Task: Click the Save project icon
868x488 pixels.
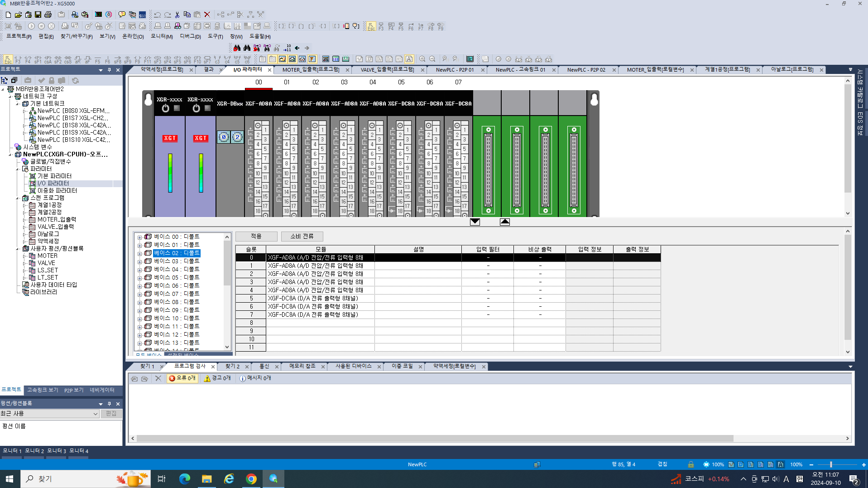Action: 38,15
